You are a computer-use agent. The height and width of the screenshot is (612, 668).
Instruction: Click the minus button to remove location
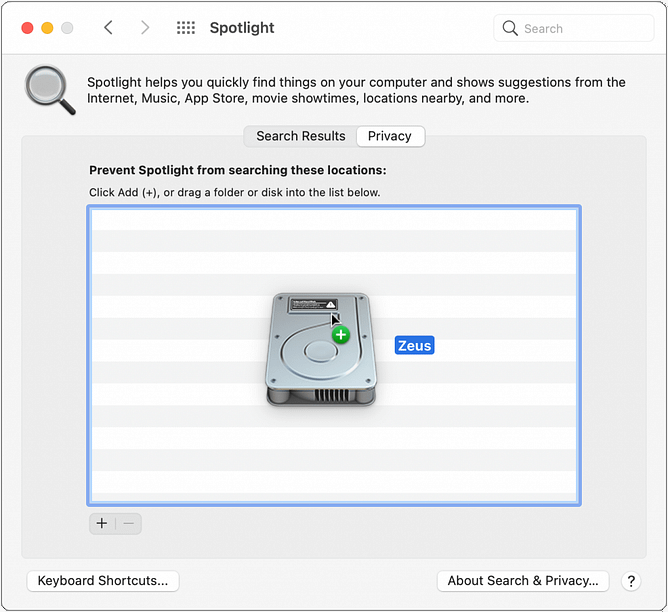(x=129, y=523)
